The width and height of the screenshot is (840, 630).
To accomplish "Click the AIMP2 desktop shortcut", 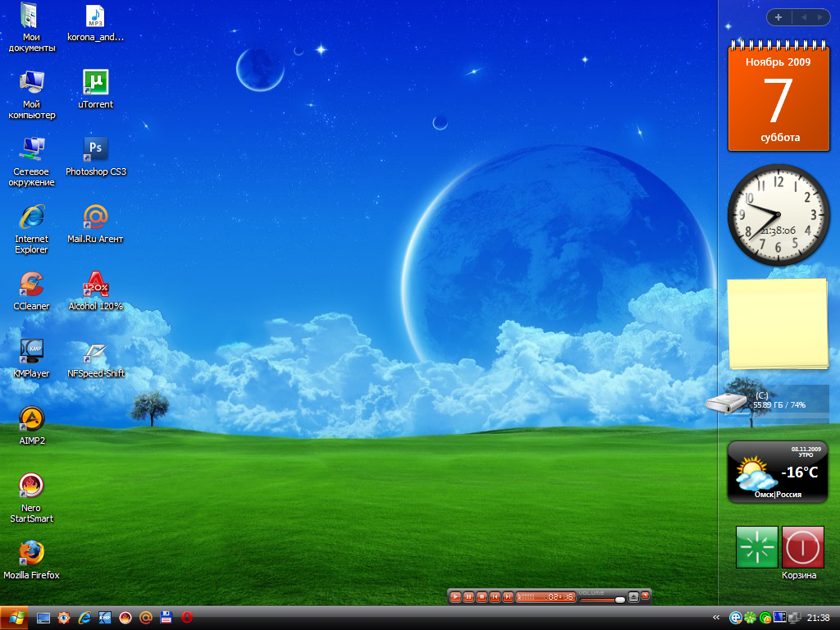I will coord(31,419).
